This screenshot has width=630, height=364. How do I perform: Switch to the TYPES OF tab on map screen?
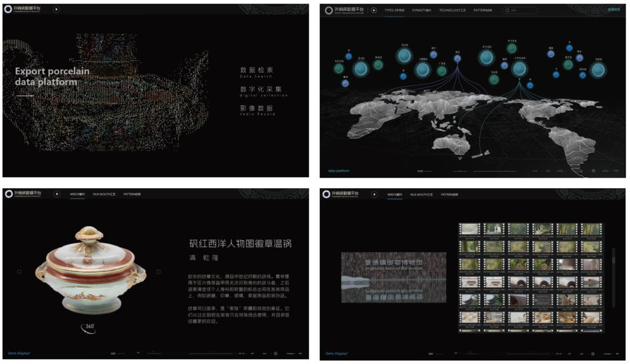394,10
